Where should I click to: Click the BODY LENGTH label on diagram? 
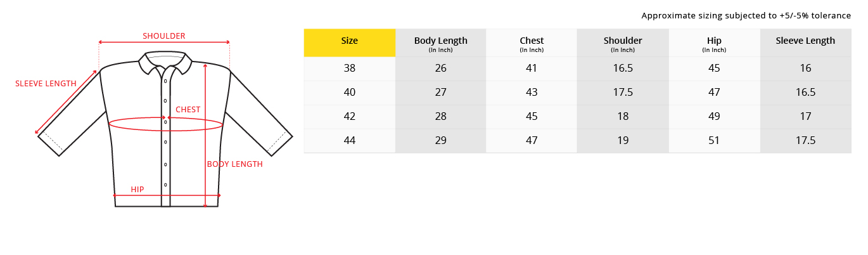click(234, 164)
